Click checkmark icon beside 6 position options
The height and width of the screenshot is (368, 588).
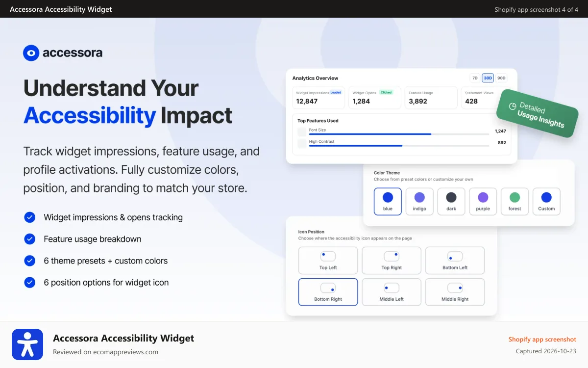[30, 282]
